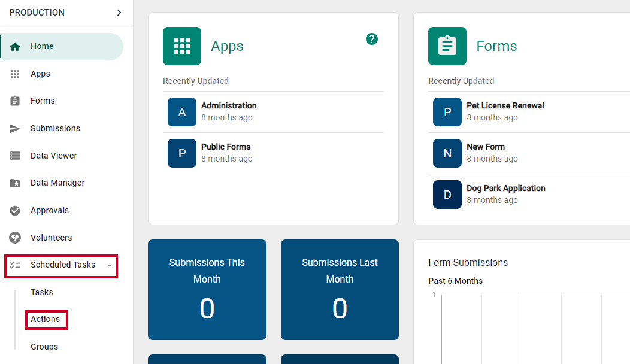Open the Dog Park Application form
The image size is (630, 364).
coord(529,195)
